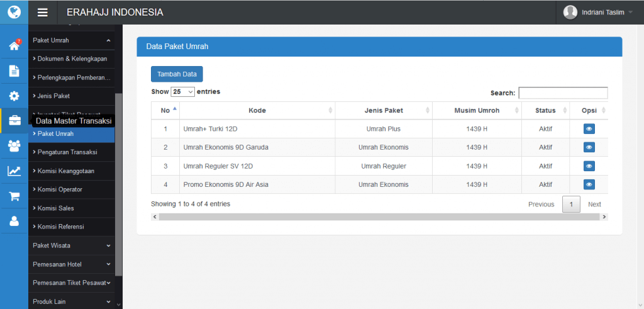Expand the Paket Wisata menu section
The width and height of the screenshot is (644, 309).
click(72, 245)
